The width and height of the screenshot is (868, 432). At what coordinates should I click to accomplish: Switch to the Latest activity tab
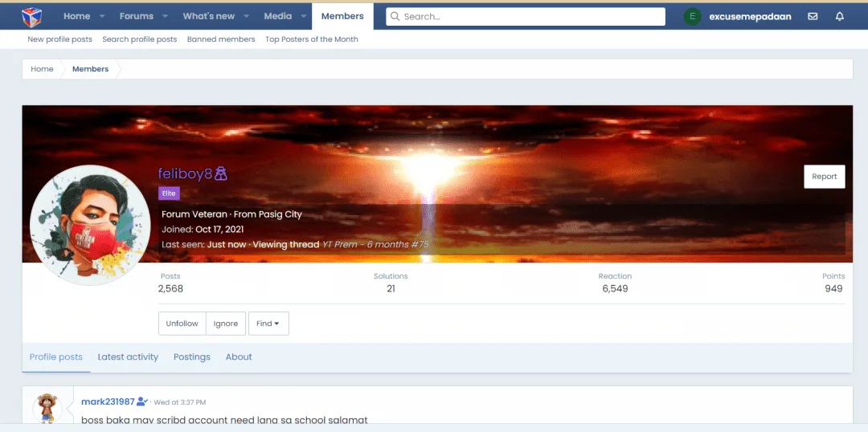pyautogui.click(x=128, y=357)
